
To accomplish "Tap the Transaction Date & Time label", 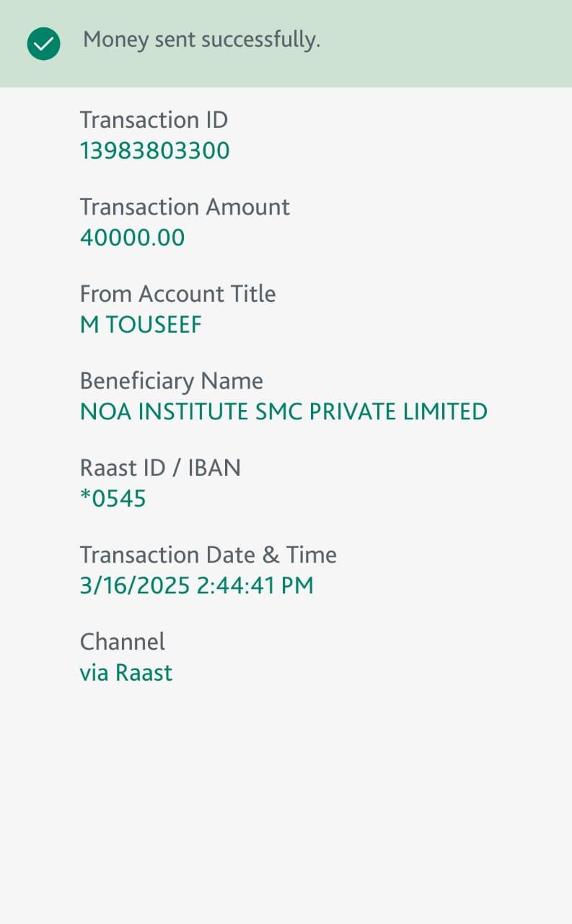I will tap(208, 555).
